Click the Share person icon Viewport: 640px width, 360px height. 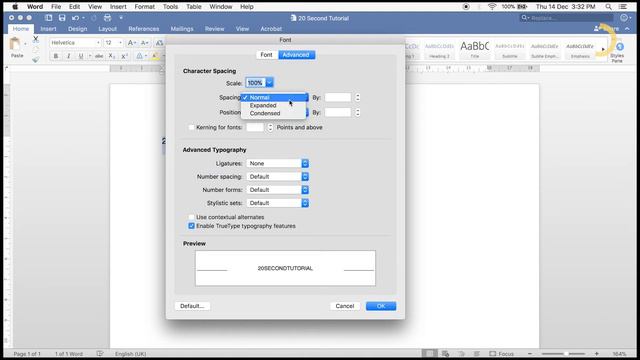pyautogui.click(x=597, y=29)
